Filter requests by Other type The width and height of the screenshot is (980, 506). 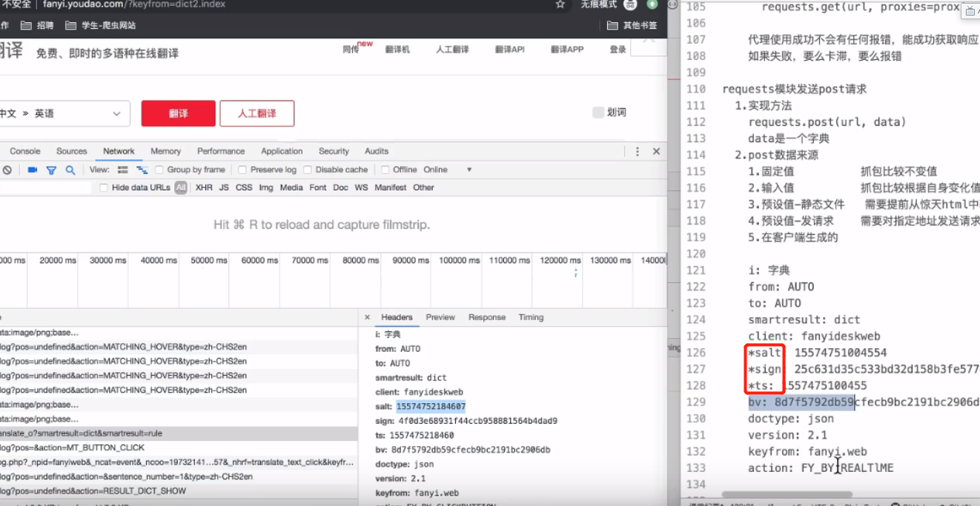pos(424,187)
